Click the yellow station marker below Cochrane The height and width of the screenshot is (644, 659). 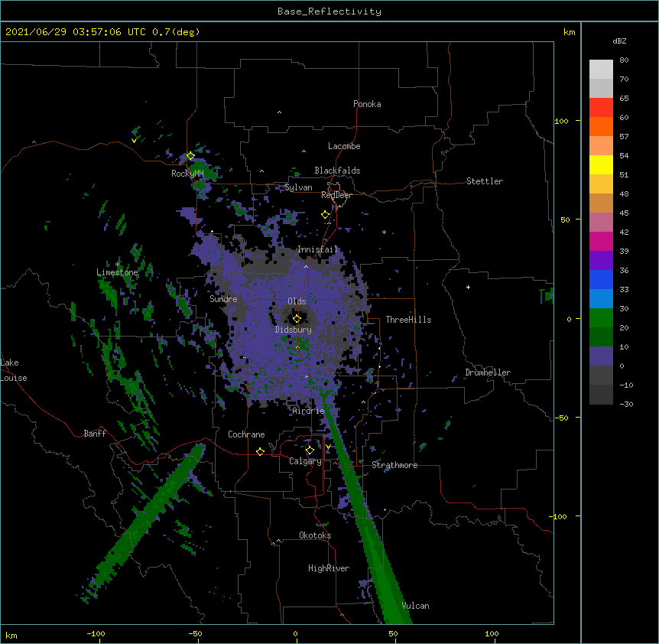(x=260, y=451)
